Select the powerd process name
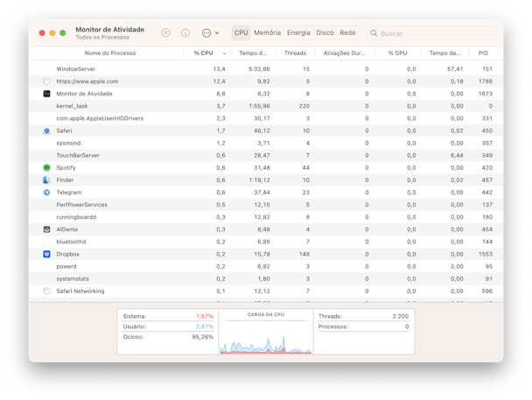This screenshot has width=532, height=400. [x=66, y=267]
